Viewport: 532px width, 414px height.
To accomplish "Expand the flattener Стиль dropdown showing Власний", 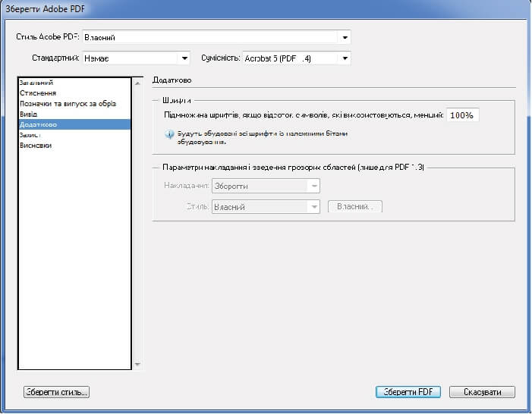I will pyautogui.click(x=265, y=206).
